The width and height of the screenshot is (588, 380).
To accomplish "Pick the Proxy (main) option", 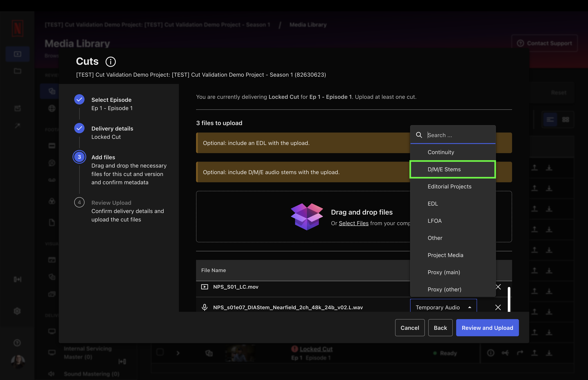I will 444,272.
